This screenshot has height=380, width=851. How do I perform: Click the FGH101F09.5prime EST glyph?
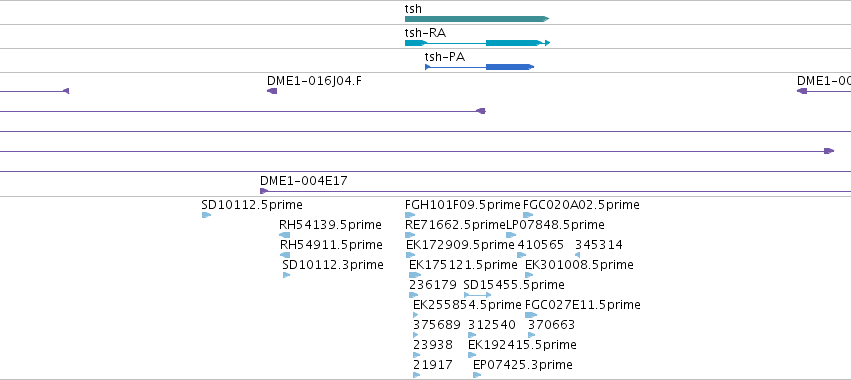(x=410, y=215)
